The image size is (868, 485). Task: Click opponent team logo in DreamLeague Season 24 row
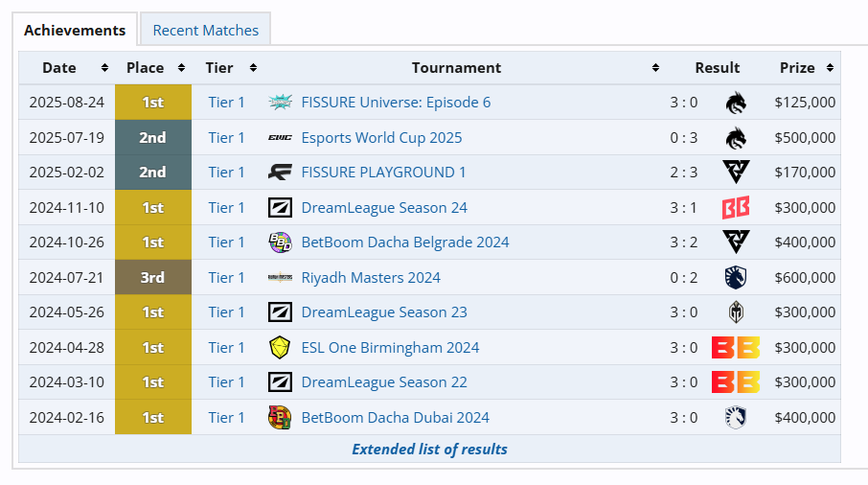point(736,208)
